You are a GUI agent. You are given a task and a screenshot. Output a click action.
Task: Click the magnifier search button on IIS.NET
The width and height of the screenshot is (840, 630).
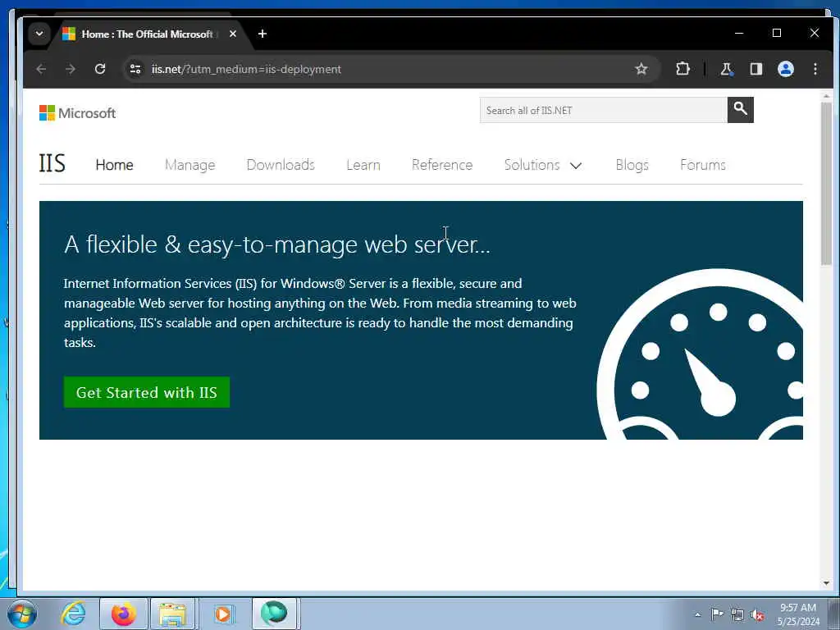741,110
